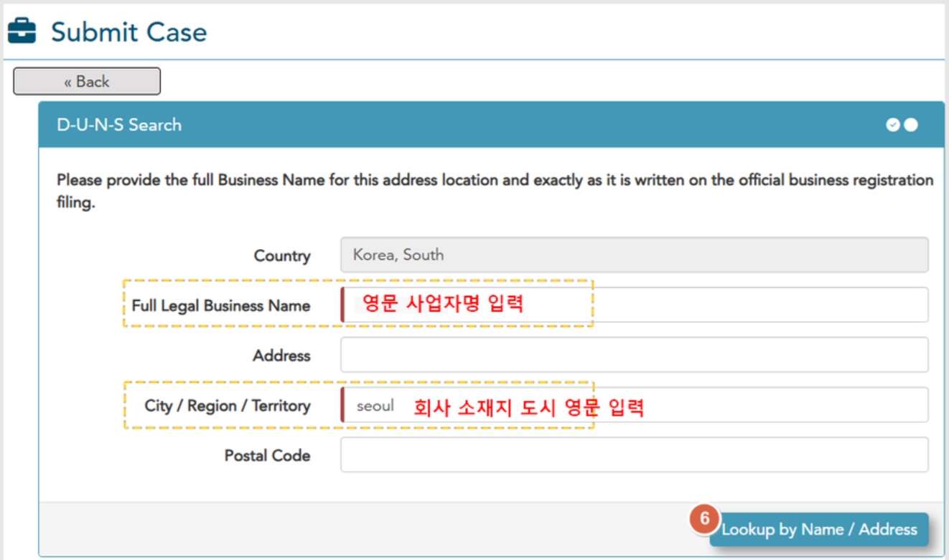Screen dimensions: 949x560
Task: Click the disabled Country field showing Korea, South
Action: click(635, 255)
